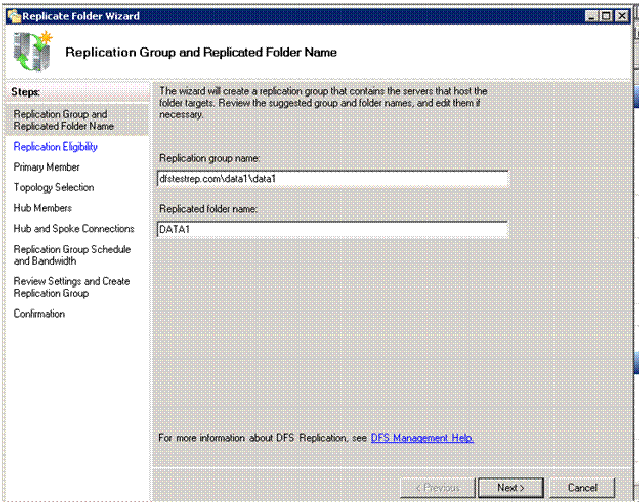639x502 pixels.
Task: Select the Replication Eligibility step
Action: click(55, 147)
